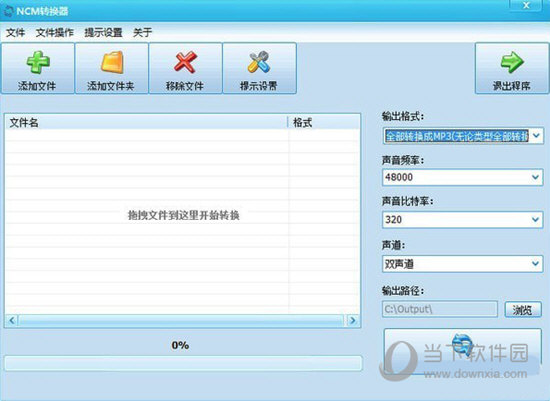The height and width of the screenshot is (401, 550).
Task: Click the 声道 label
Action: point(393,245)
